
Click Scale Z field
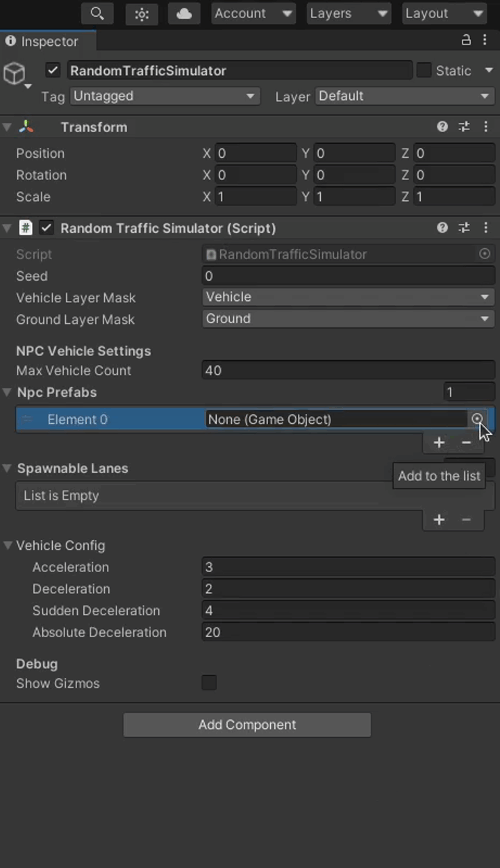[454, 196]
